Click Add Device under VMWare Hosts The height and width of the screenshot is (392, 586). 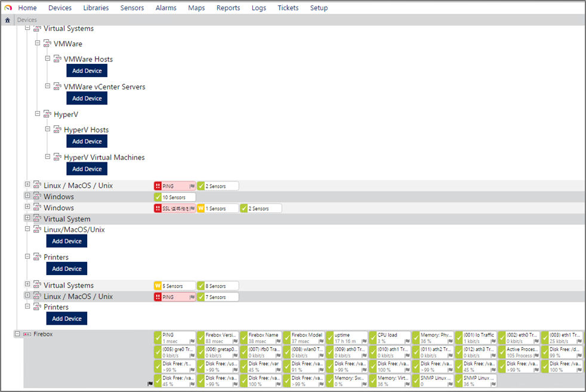87,70
